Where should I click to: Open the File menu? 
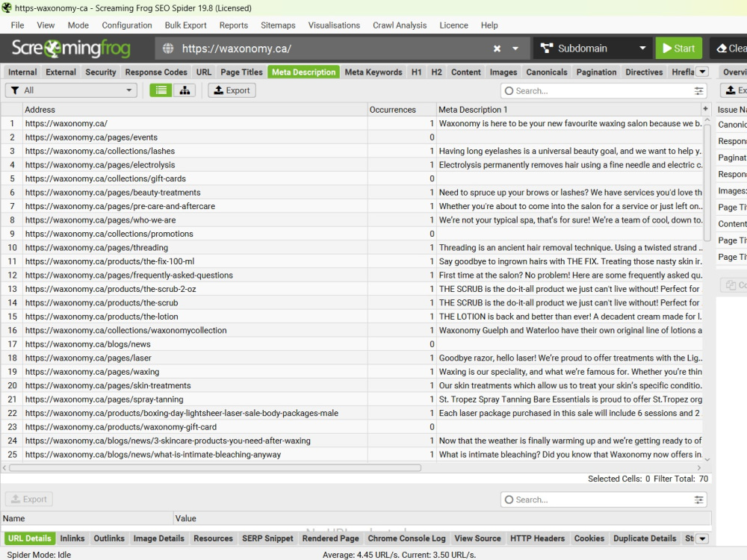tap(17, 25)
